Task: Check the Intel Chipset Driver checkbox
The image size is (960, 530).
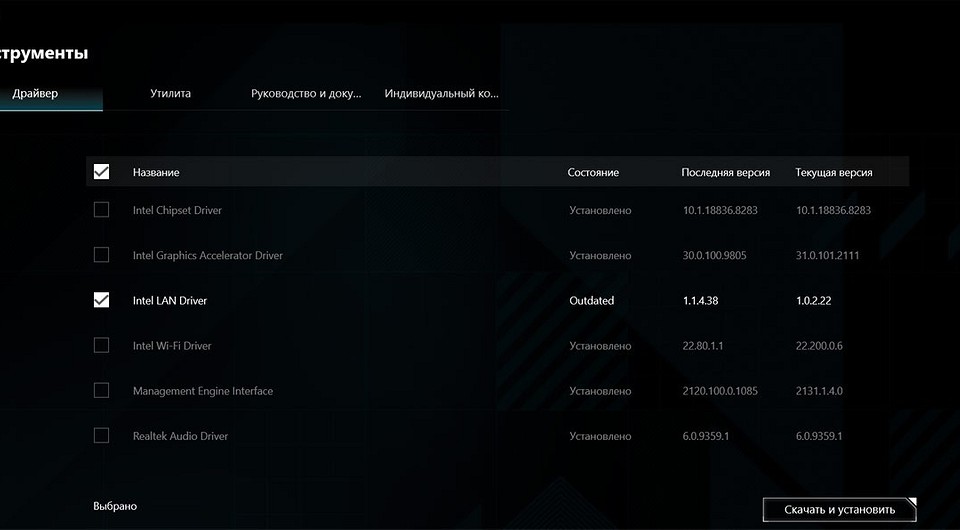Action: pos(102,210)
